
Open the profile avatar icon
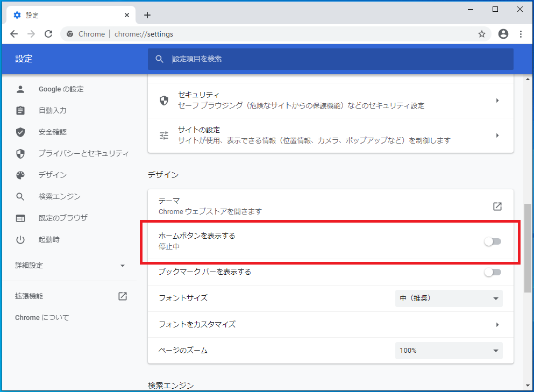pyautogui.click(x=503, y=34)
